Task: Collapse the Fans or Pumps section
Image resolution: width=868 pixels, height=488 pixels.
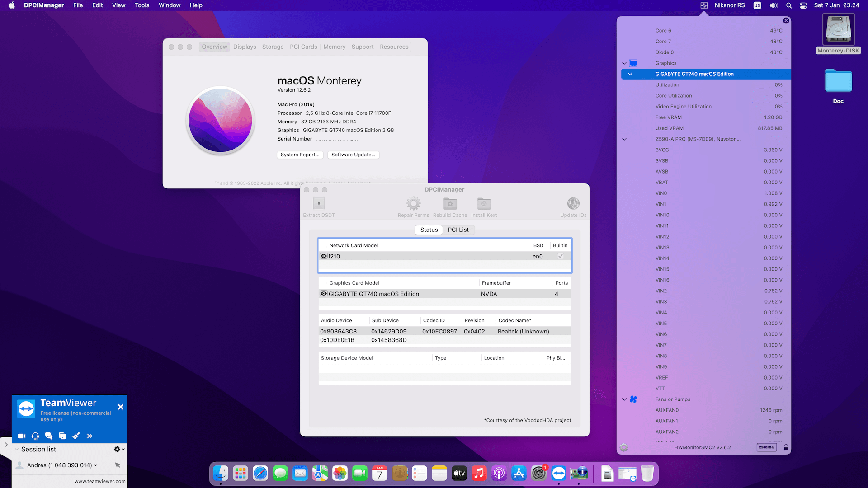Action: click(624, 399)
